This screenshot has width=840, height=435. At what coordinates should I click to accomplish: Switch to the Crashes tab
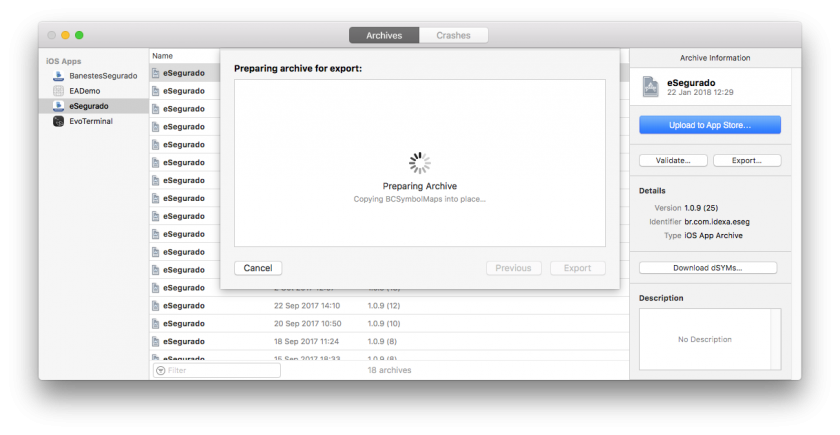(454, 35)
